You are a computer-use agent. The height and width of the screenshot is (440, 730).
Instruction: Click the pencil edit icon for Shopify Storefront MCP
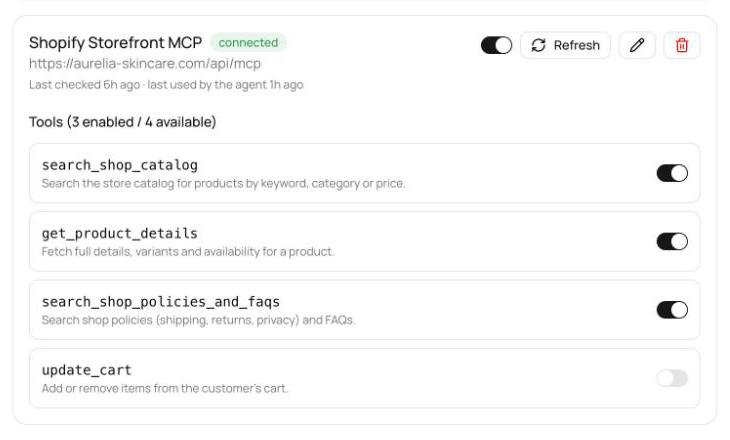coord(637,45)
